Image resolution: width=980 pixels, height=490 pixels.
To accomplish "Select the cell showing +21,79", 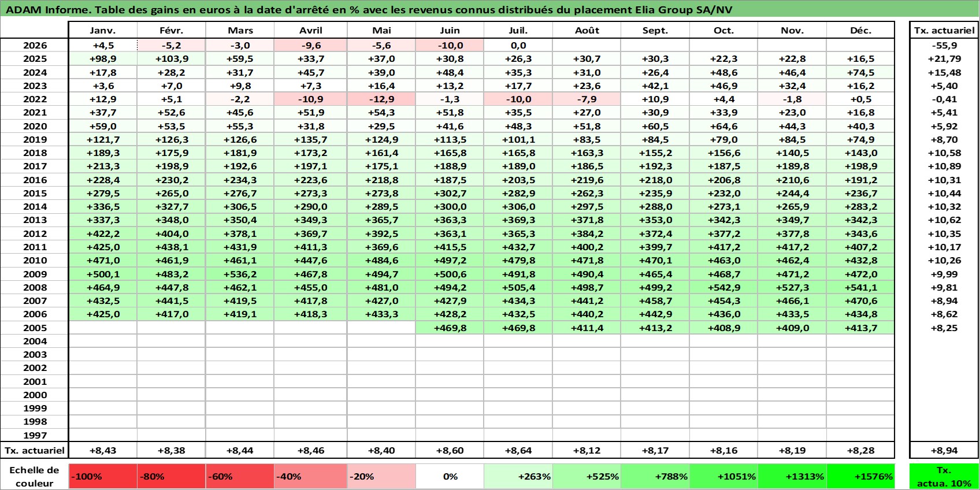I will (944, 59).
